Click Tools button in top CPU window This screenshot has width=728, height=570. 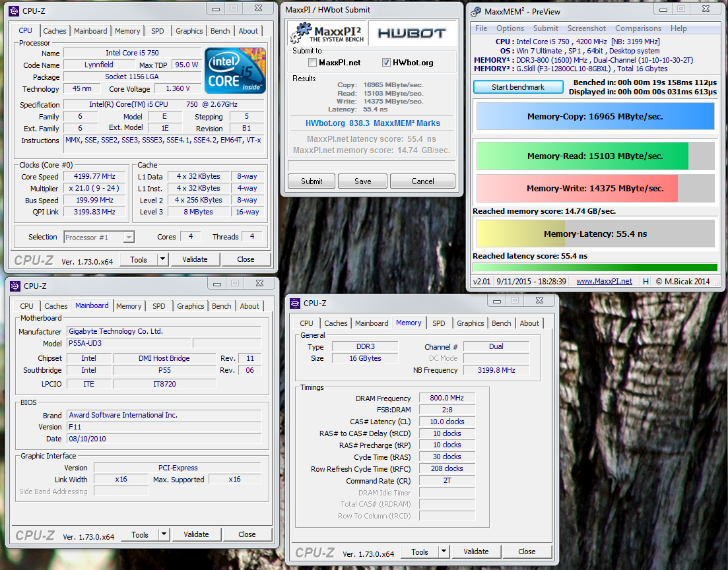(x=139, y=259)
